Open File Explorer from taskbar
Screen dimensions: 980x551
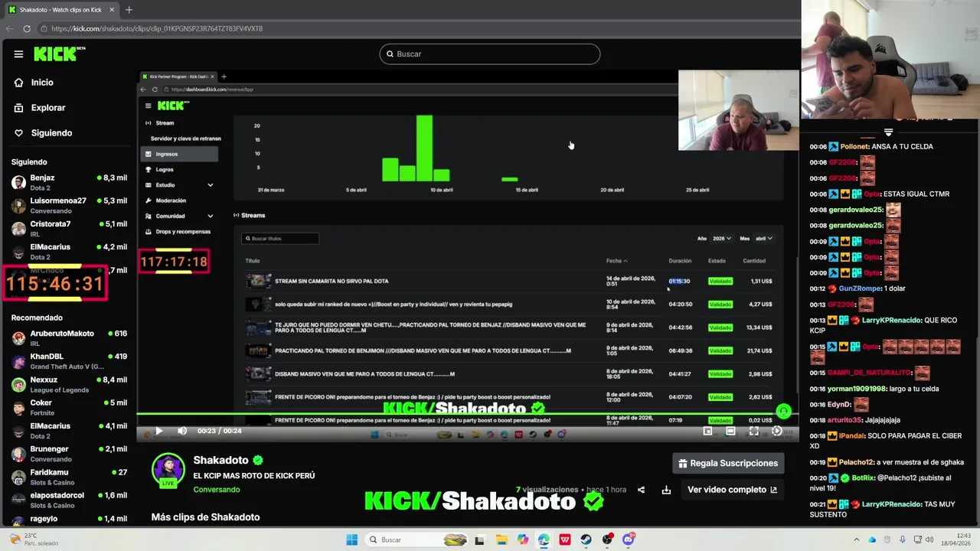[501, 540]
